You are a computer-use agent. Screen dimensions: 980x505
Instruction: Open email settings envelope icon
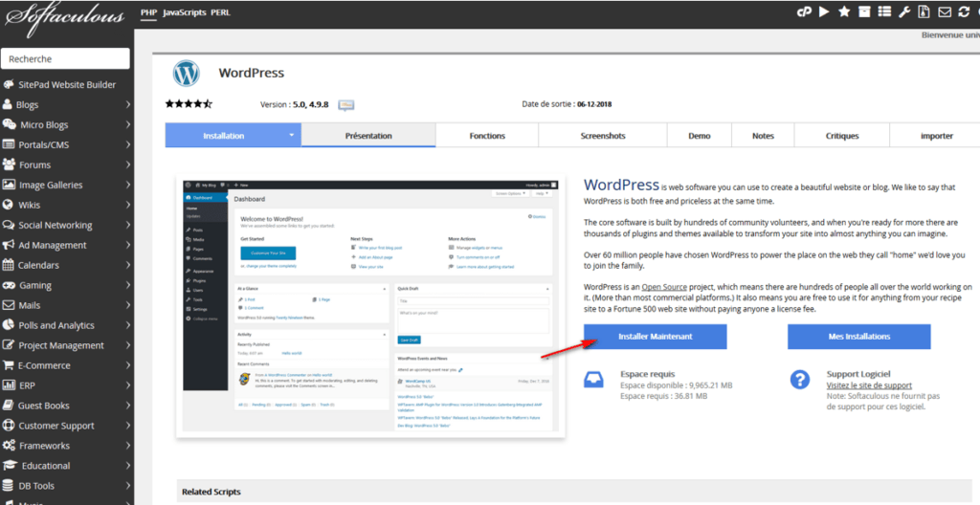click(x=945, y=11)
